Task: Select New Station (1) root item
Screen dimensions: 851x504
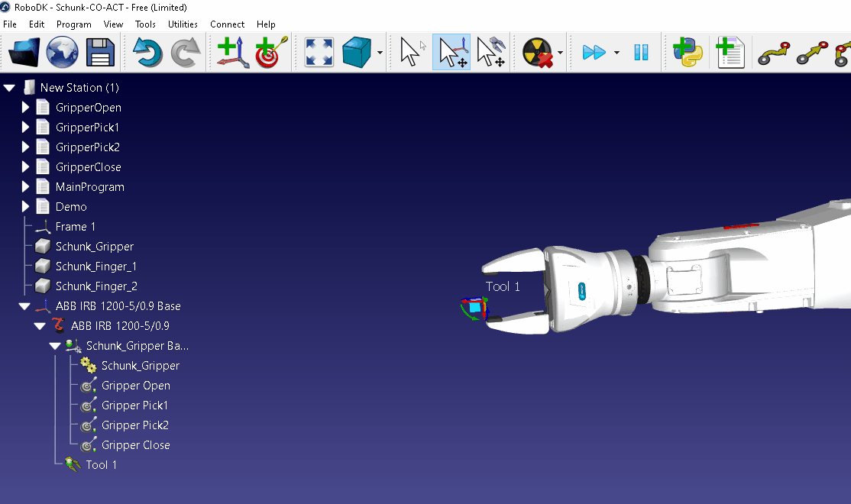Action: coord(79,88)
